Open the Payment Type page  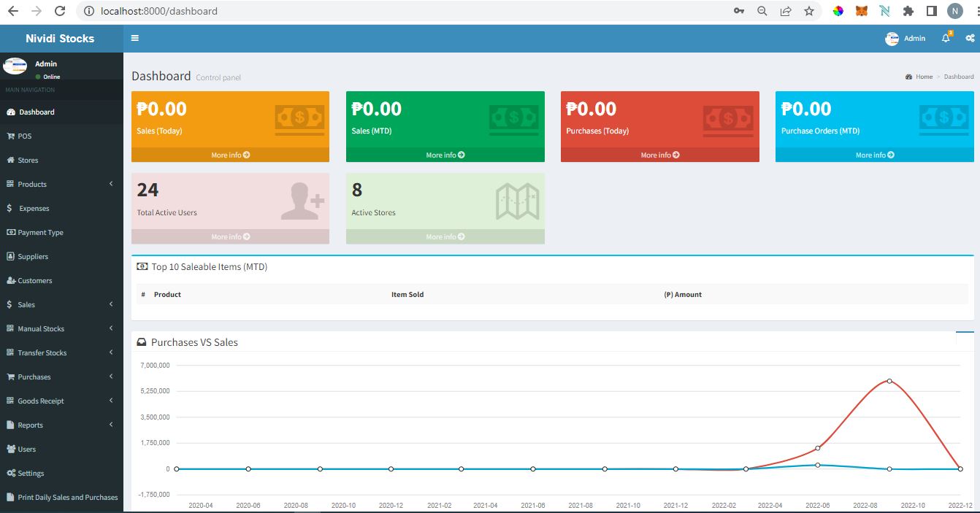coord(40,232)
